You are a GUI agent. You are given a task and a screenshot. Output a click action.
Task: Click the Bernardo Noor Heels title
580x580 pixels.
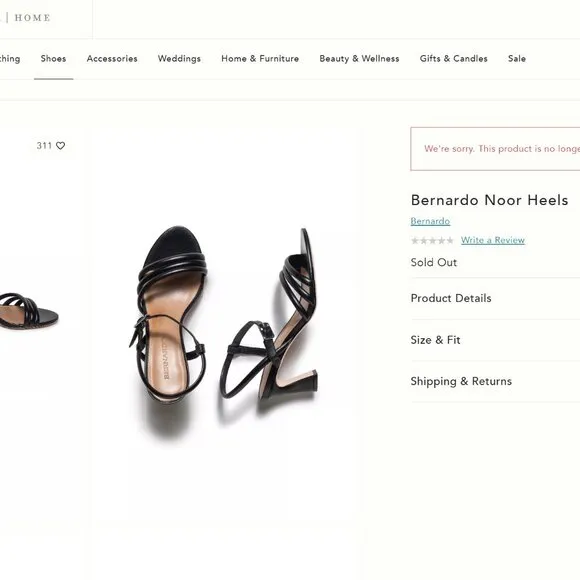click(489, 200)
